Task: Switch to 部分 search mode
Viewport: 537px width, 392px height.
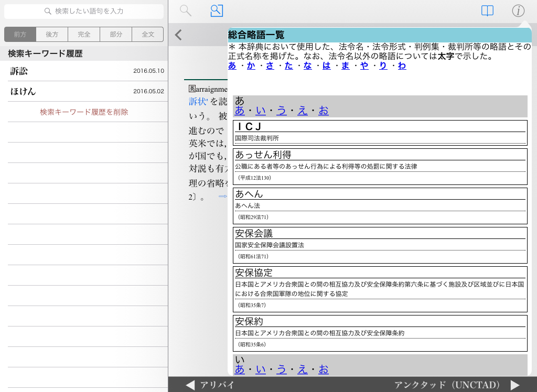Action: click(x=116, y=34)
